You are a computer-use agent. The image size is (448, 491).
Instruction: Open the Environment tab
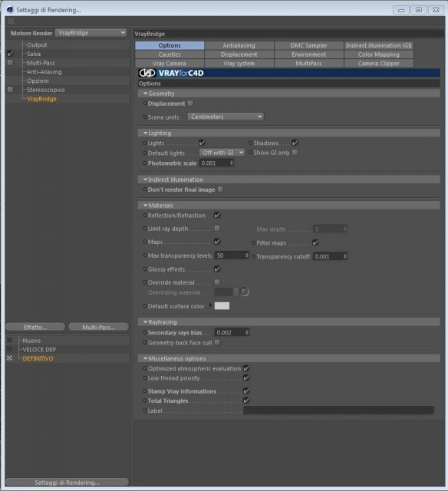[x=308, y=54]
